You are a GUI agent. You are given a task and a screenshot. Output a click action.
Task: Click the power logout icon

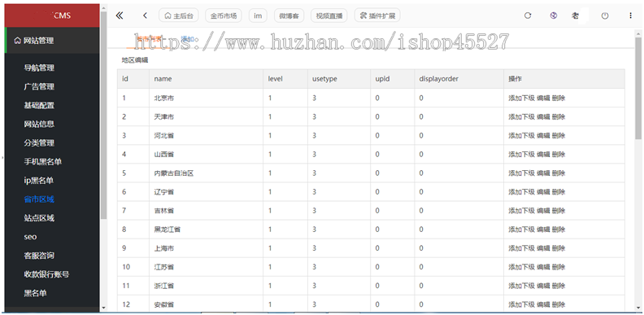(605, 15)
